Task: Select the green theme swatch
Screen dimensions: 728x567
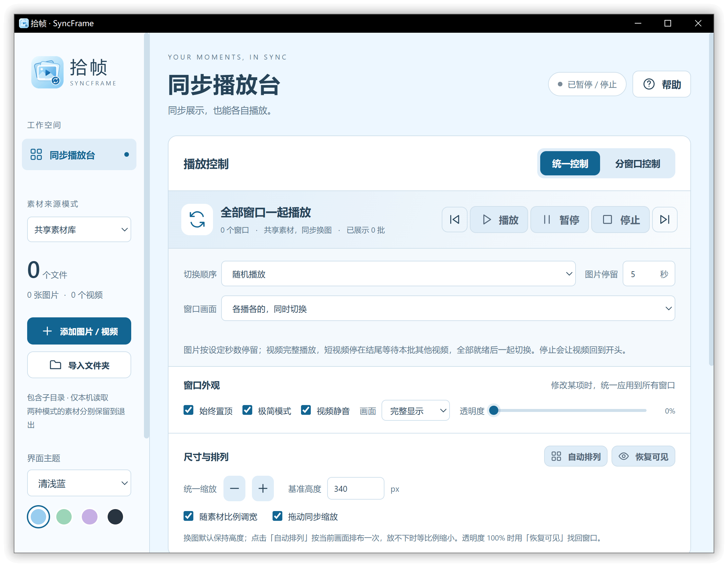Action: click(64, 517)
